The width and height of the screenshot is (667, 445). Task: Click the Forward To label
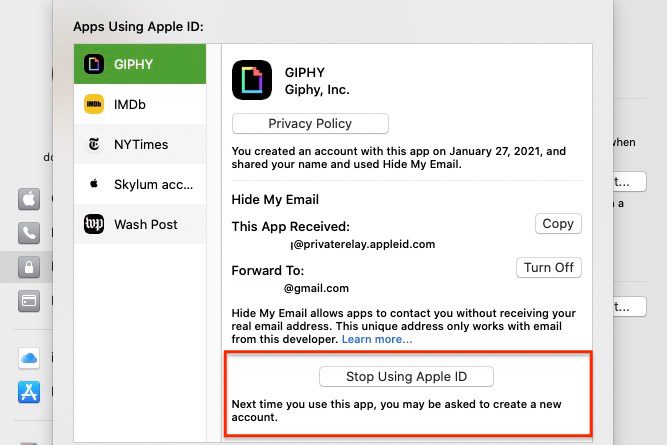point(268,271)
